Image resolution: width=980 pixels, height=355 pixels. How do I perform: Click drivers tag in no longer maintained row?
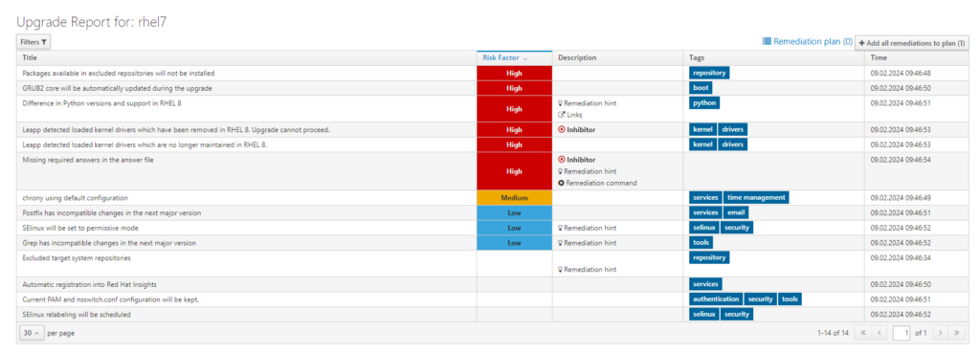click(x=732, y=144)
